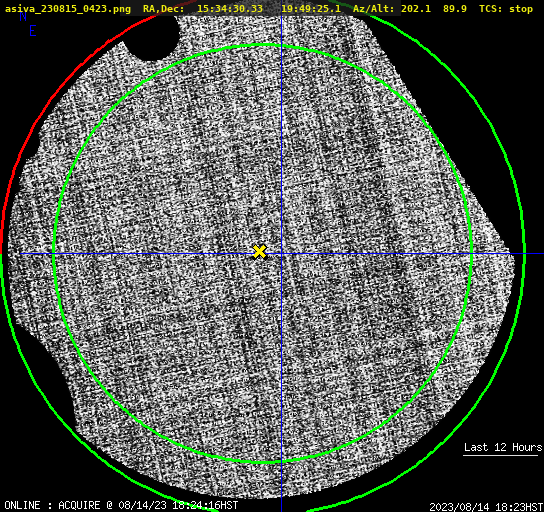Click the blue N compass letter
Viewport: 544px width, 512px height.
[x=23, y=16]
